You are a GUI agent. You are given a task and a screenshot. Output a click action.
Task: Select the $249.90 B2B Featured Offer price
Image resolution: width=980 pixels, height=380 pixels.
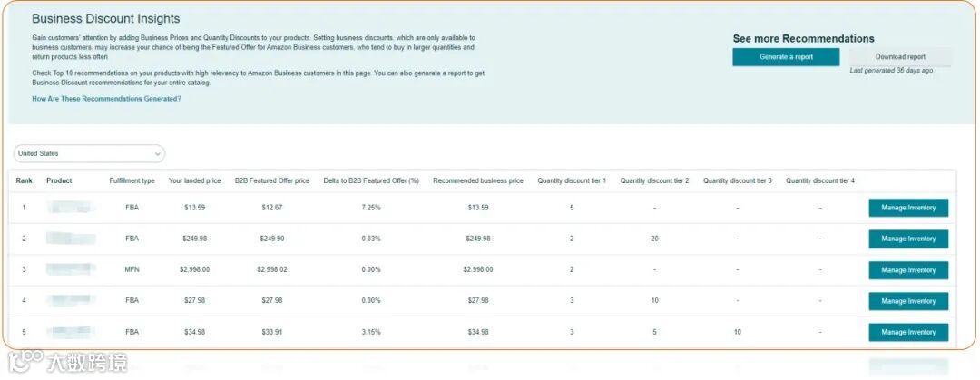(272, 239)
